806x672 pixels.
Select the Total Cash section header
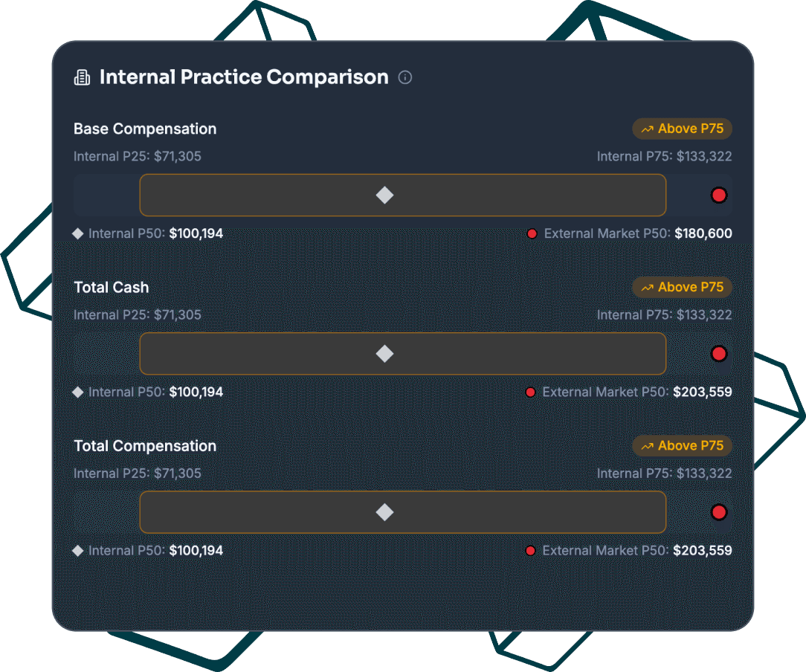point(112,287)
